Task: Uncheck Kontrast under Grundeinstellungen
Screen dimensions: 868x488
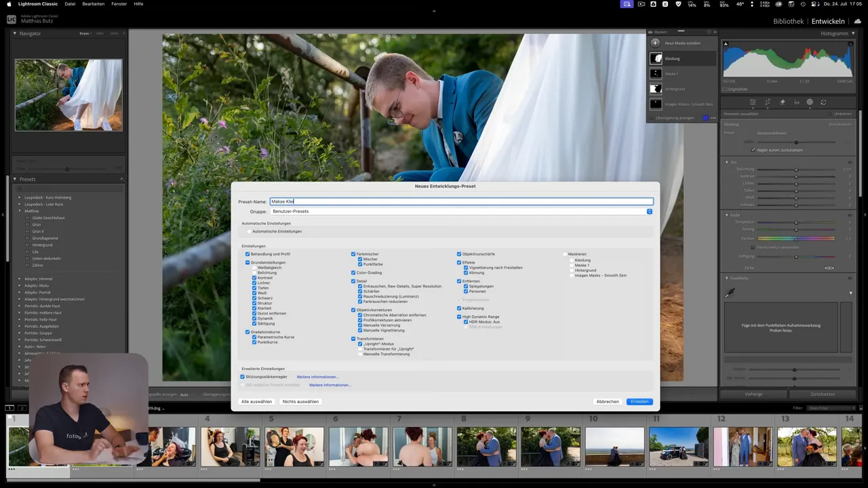Action: click(x=254, y=277)
